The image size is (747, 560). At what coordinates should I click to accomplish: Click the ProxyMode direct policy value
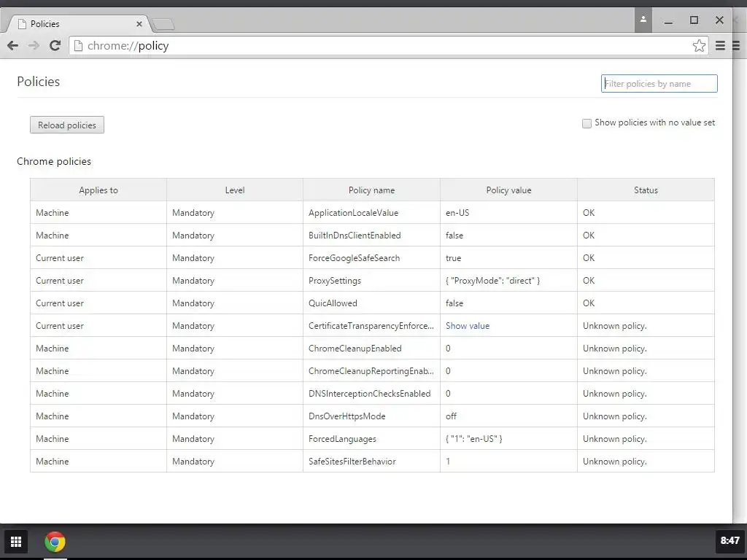[492, 281]
